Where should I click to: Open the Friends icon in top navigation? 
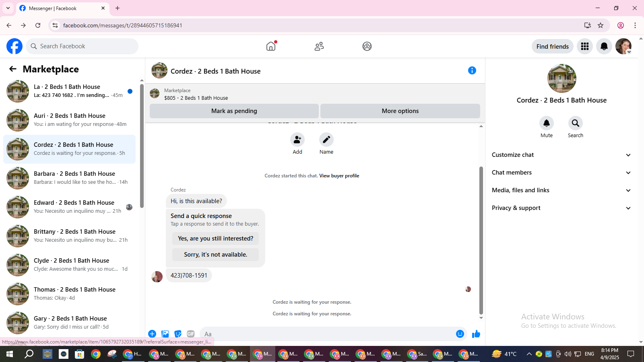[x=319, y=46]
